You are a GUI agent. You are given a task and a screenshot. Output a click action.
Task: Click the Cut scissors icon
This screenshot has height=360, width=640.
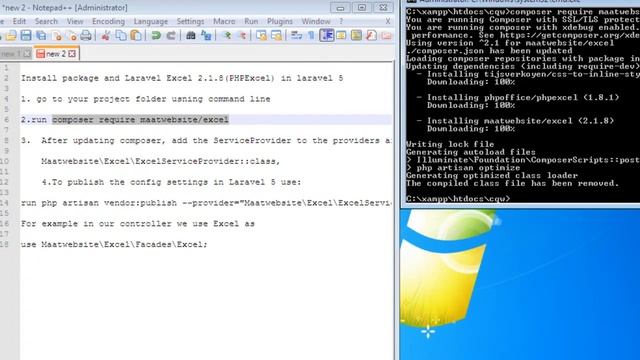pos(106,36)
